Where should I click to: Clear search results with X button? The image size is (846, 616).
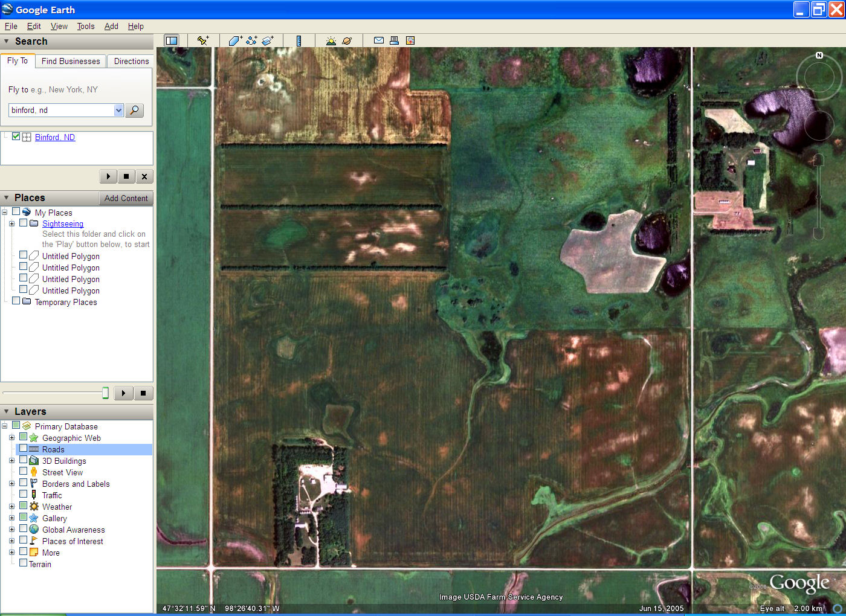pyautogui.click(x=144, y=176)
